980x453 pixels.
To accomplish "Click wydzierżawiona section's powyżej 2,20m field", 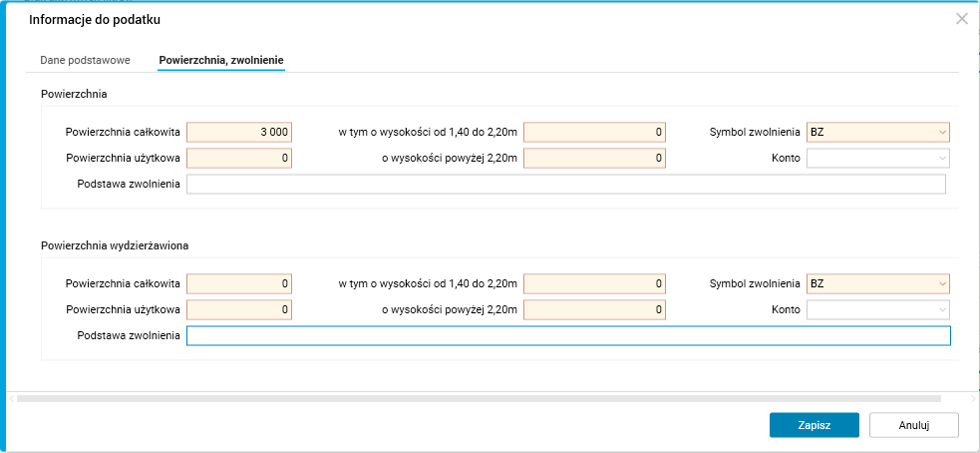I will point(594,310).
